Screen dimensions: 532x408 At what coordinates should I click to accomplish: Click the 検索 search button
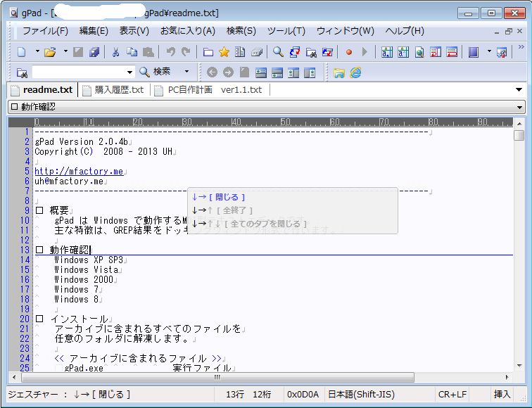click(155, 72)
